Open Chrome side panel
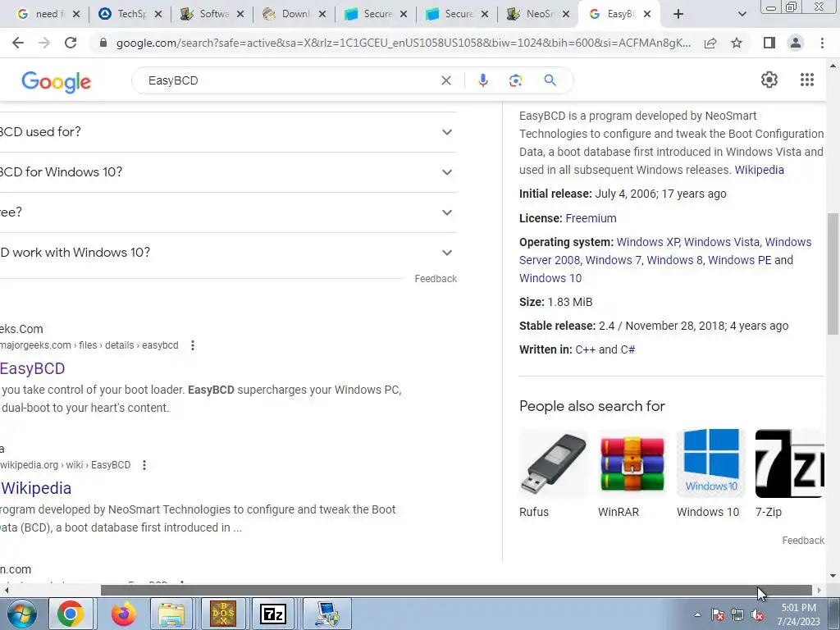840x630 pixels. tap(769, 43)
